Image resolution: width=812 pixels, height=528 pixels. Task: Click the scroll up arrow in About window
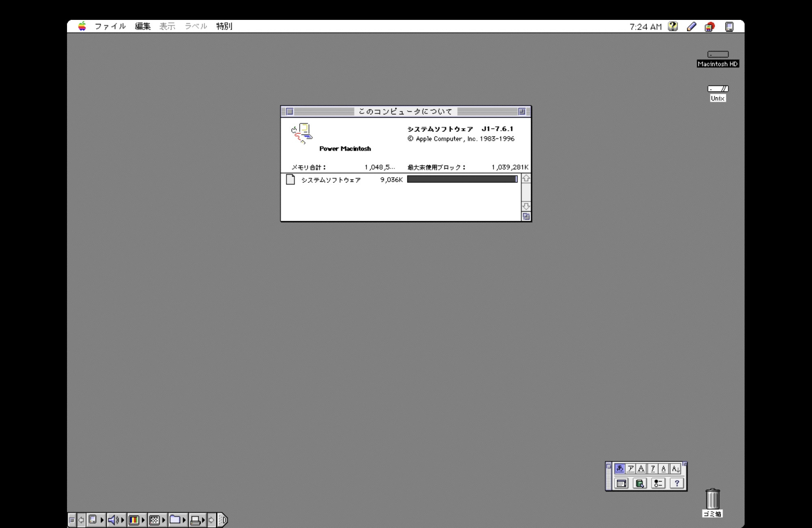click(x=526, y=178)
